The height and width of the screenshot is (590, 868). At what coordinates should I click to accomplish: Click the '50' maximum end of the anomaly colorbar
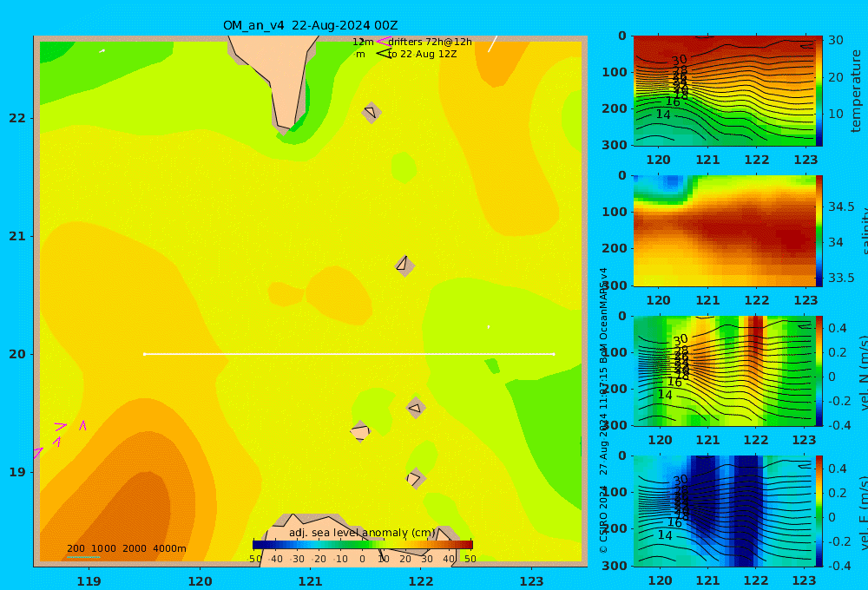tap(470, 559)
